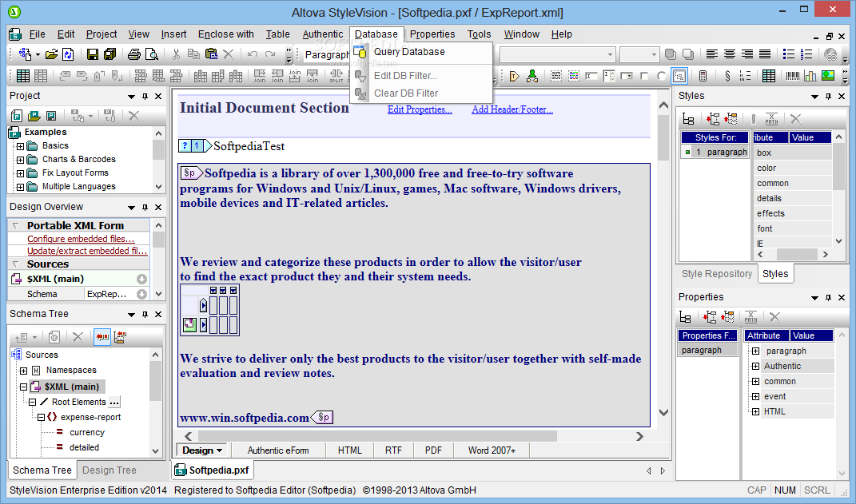Toggle the first checkbox in the table header
The image size is (856, 504).
[213, 290]
